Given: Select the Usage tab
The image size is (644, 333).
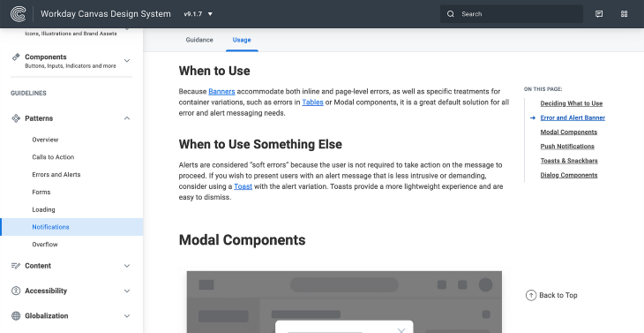Looking at the screenshot, I should point(242,40).
